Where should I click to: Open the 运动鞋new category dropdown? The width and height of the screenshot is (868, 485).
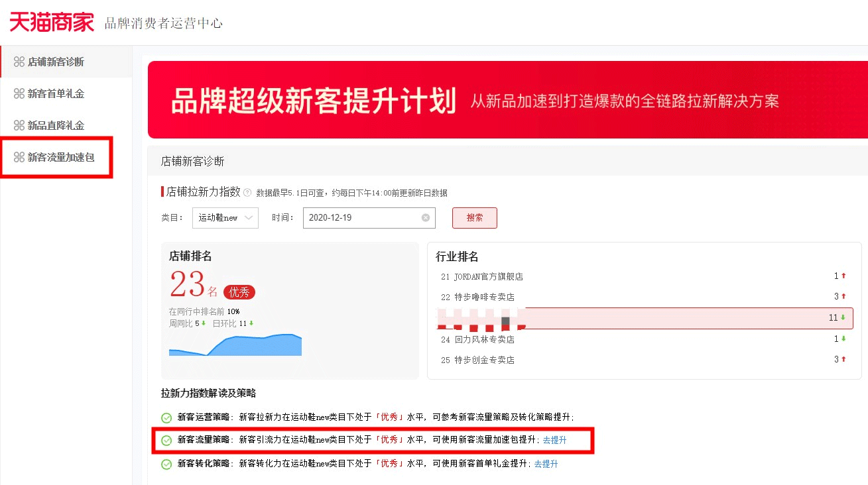[225, 218]
